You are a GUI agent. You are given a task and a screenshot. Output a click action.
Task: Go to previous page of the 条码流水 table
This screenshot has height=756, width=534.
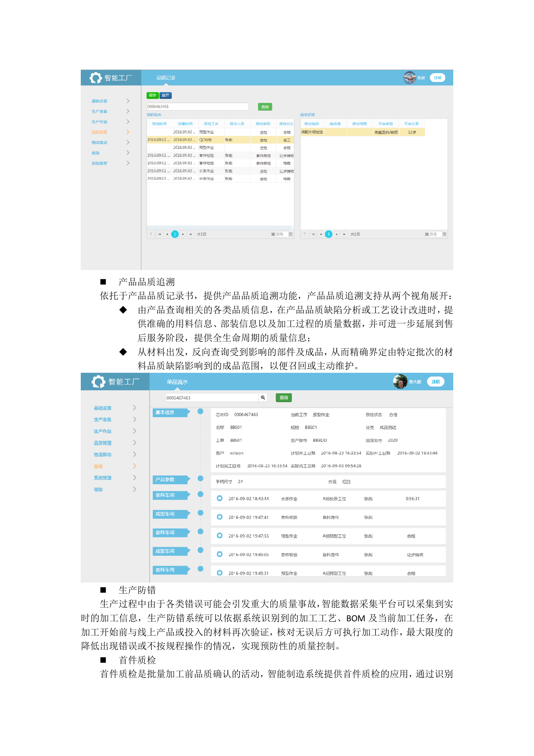[x=167, y=234]
